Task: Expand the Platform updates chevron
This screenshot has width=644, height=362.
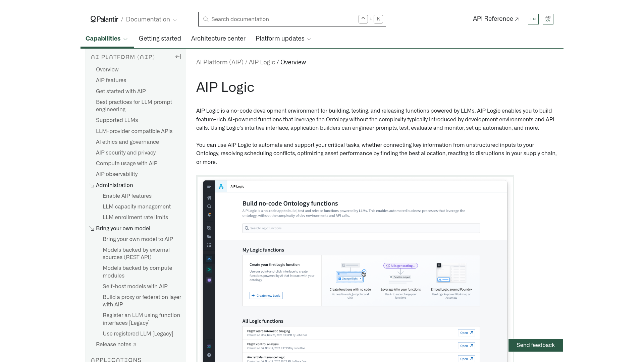Action: [309, 39]
